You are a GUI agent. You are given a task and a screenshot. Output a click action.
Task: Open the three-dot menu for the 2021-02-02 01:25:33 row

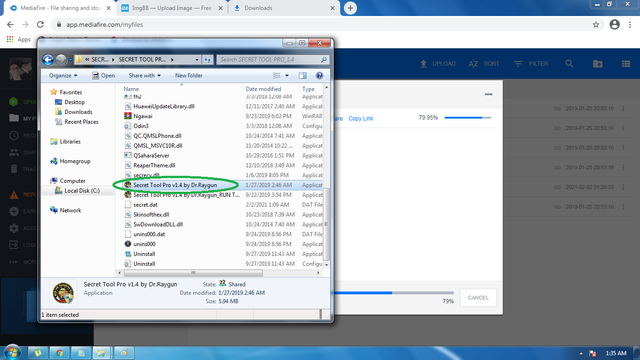tap(623, 187)
